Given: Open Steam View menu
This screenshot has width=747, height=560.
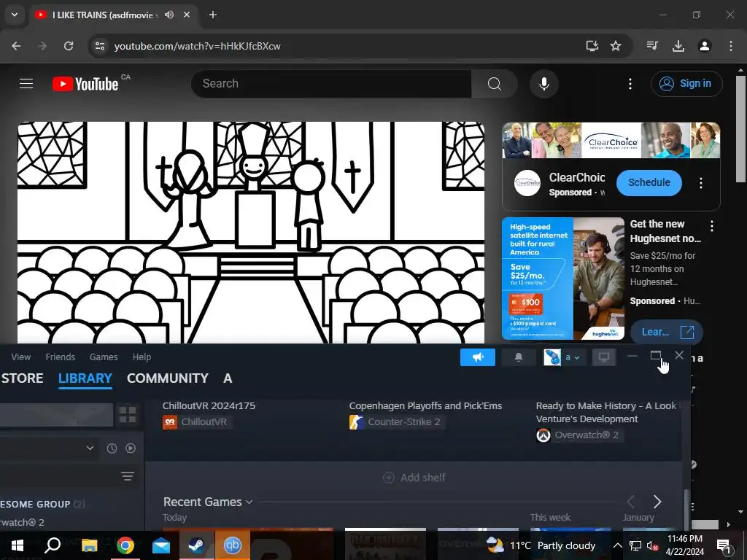Looking at the screenshot, I should tap(21, 357).
